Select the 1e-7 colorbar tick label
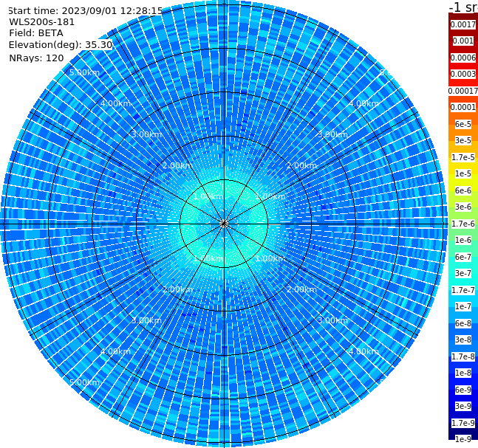The width and height of the screenshot is (478, 448). pos(463,306)
